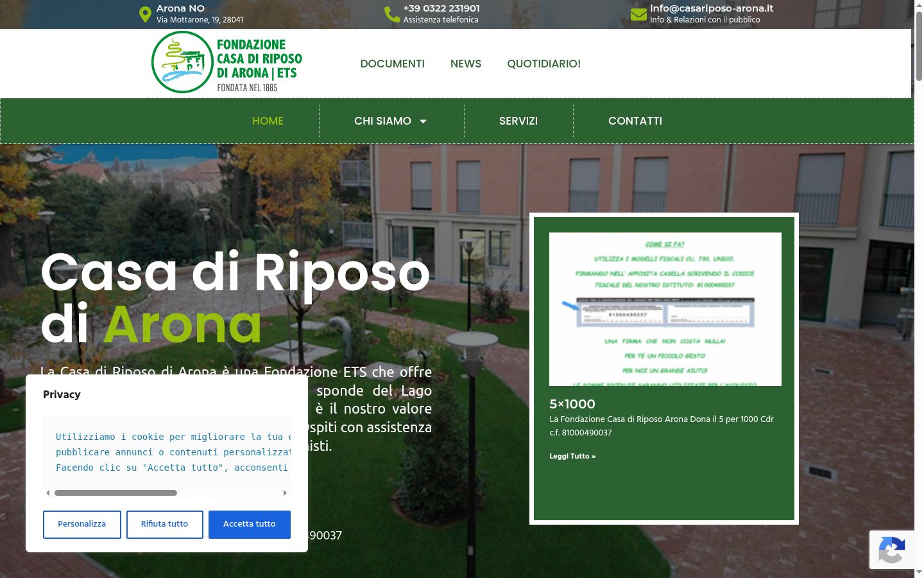The image size is (924, 578).
Task: Click Accetta tutto button
Action: click(250, 524)
